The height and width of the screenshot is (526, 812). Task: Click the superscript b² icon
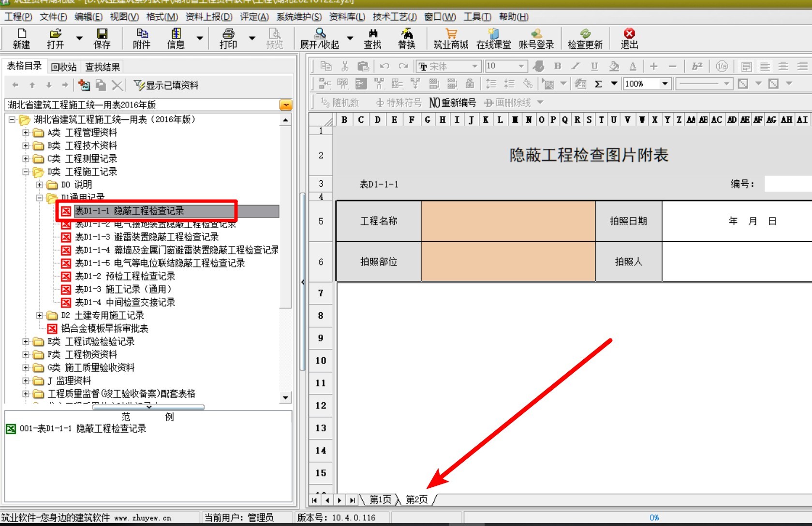(697, 66)
